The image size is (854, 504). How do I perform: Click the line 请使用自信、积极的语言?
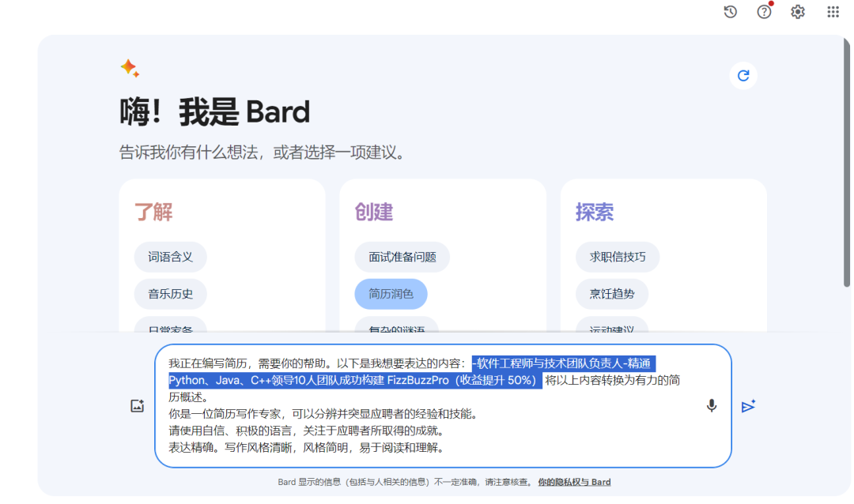pos(308,431)
